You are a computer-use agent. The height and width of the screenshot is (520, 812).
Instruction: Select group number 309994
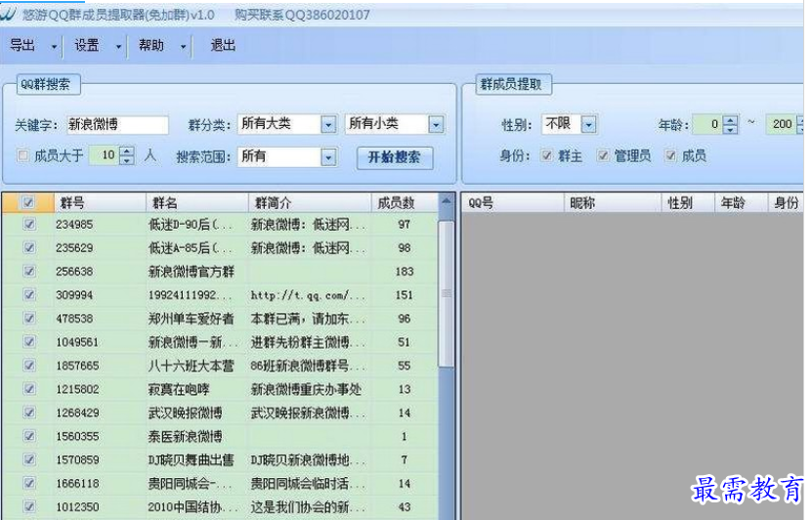pos(74,295)
